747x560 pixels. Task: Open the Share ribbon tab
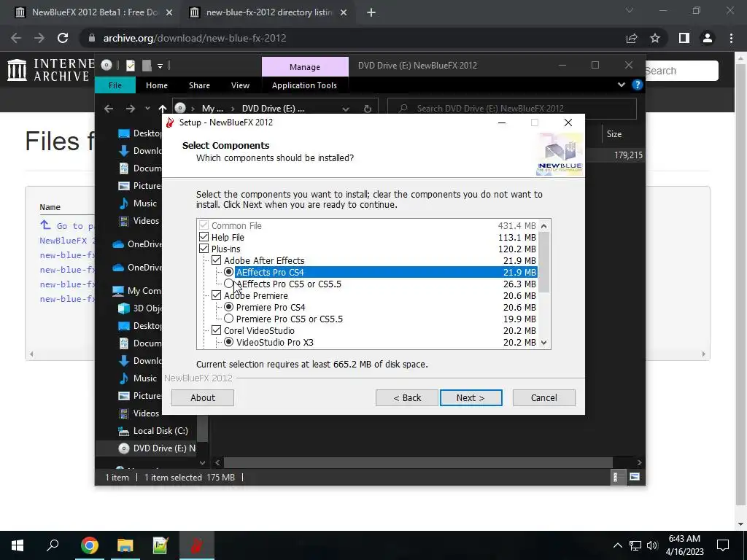coord(199,85)
